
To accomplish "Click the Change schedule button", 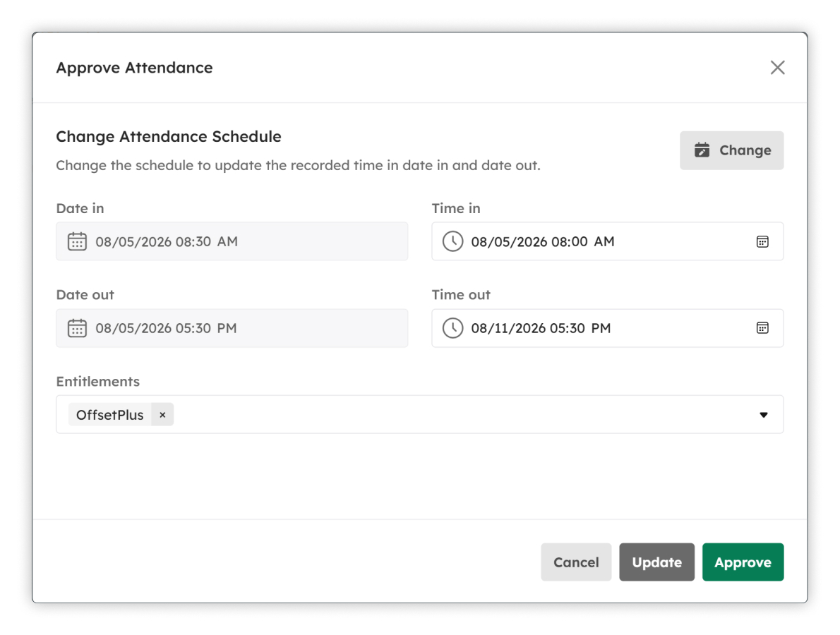I will click(x=732, y=150).
